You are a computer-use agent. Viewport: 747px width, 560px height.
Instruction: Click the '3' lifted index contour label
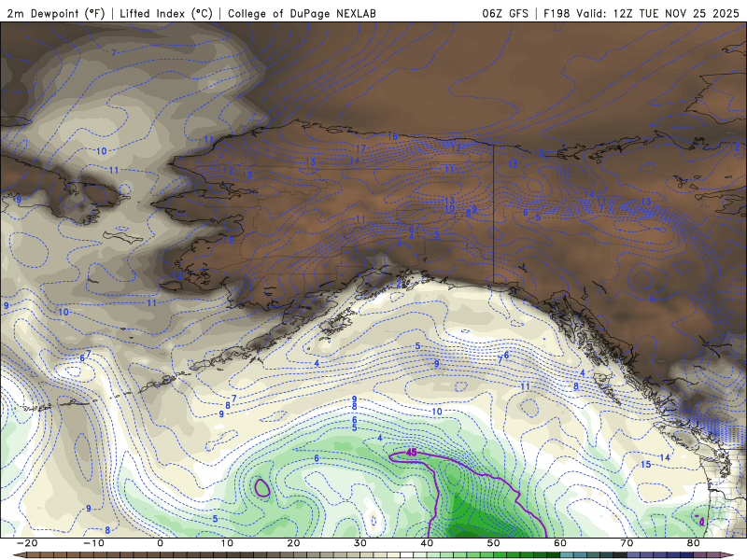click(400, 244)
